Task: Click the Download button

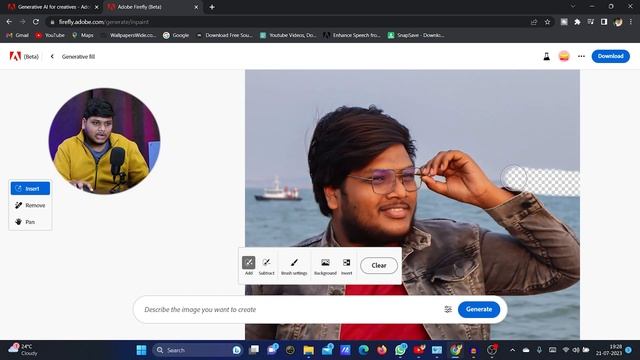Action: (x=611, y=56)
